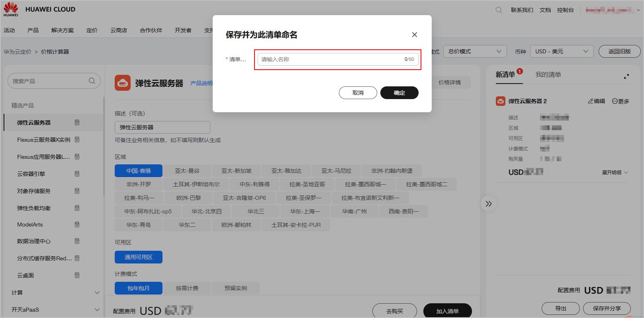Click 导出 button
Viewport: 644px width, 318px height.
click(561, 308)
